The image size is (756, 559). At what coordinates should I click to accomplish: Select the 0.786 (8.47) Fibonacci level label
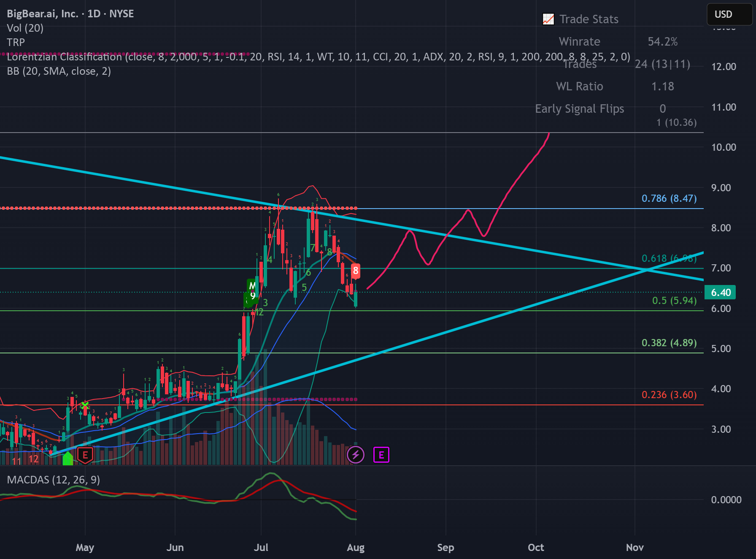point(669,198)
